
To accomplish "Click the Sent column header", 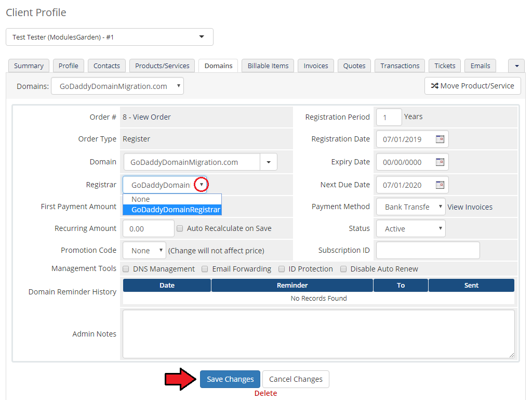I will [471, 285].
